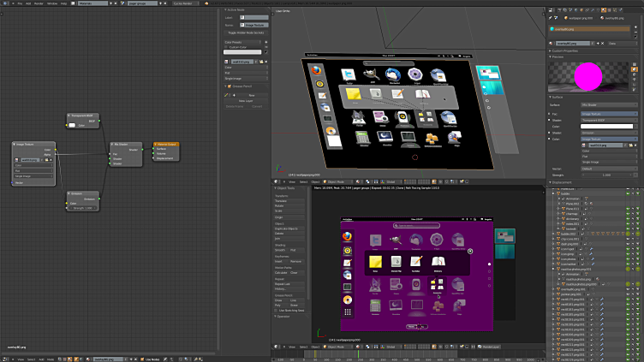Click the New Layer button
The width and height of the screenshot is (644, 362).
pyautogui.click(x=246, y=100)
